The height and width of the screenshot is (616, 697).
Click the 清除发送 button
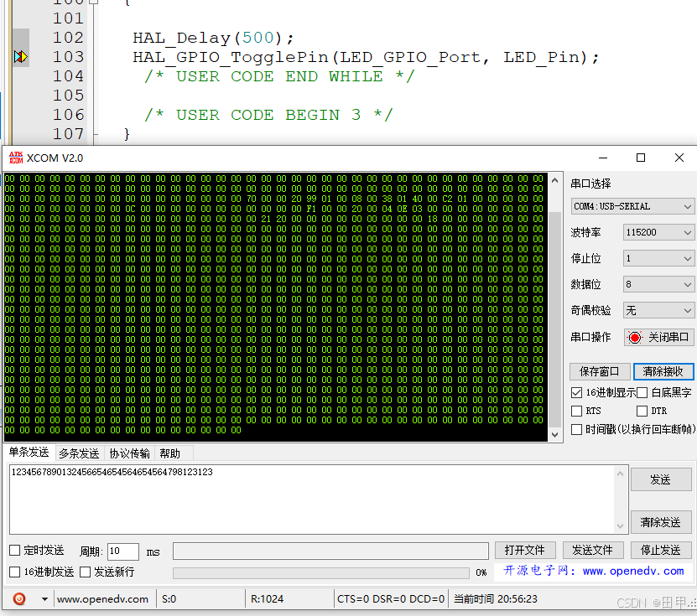pyautogui.click(x=661, y=522)
